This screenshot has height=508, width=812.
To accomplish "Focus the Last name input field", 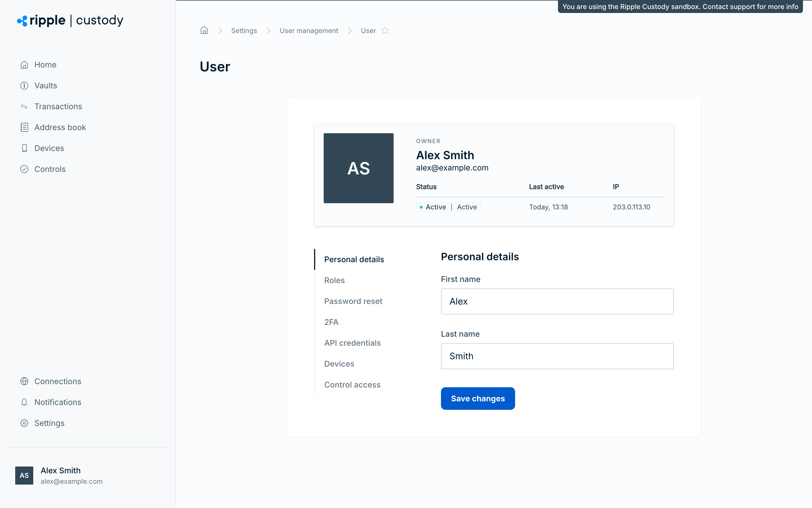I will pyautogui.click(x=557, y=356).
